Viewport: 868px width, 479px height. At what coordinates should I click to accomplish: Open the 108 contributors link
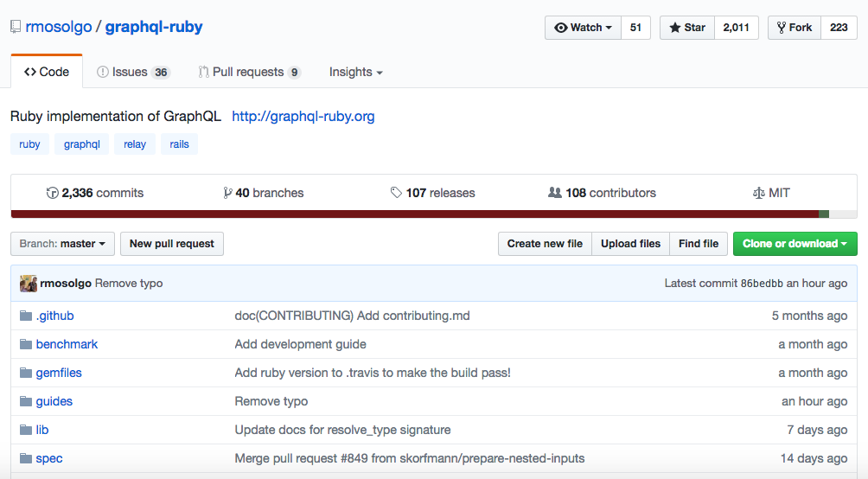point(603,193)
